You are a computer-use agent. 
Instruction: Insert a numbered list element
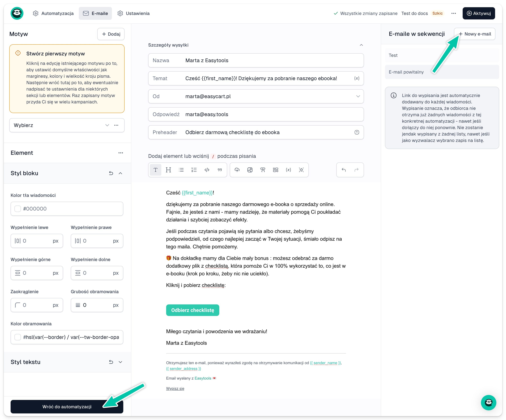194,170
